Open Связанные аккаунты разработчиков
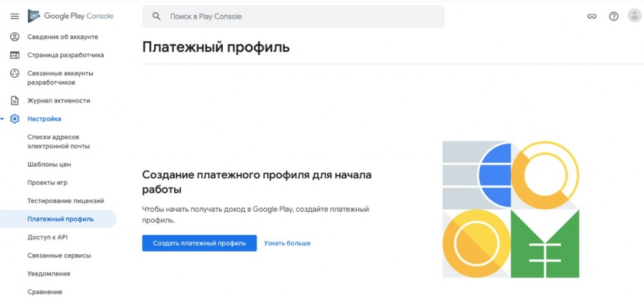The width and height of the screenshot is (644, 298). click(61, 78)
